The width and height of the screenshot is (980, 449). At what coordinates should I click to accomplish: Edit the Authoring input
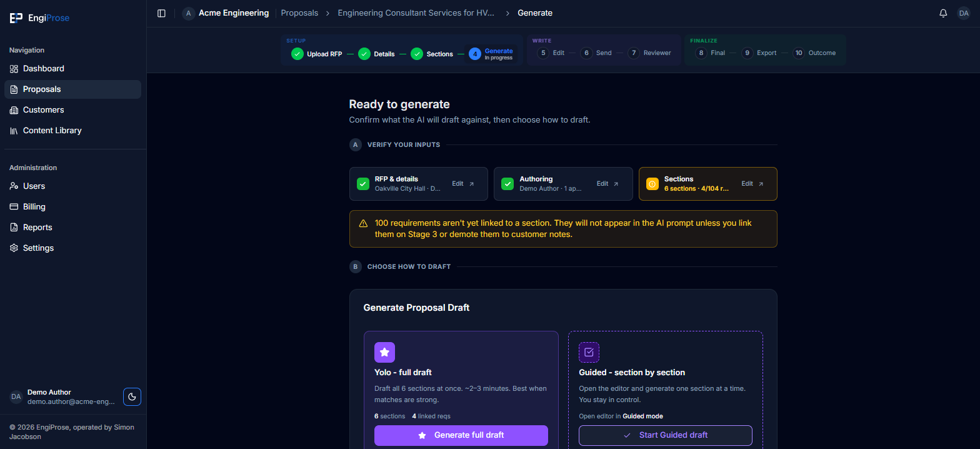click(608, 184)
